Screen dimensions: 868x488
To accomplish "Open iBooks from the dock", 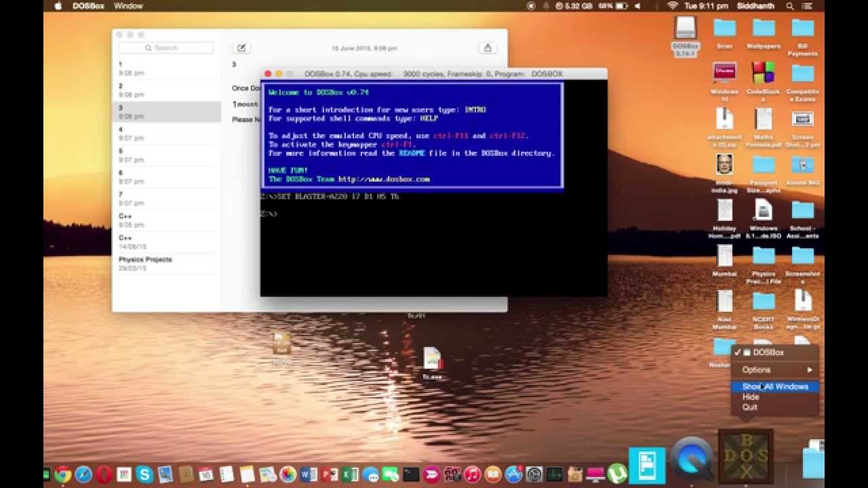I will click(x=493, y=474).
